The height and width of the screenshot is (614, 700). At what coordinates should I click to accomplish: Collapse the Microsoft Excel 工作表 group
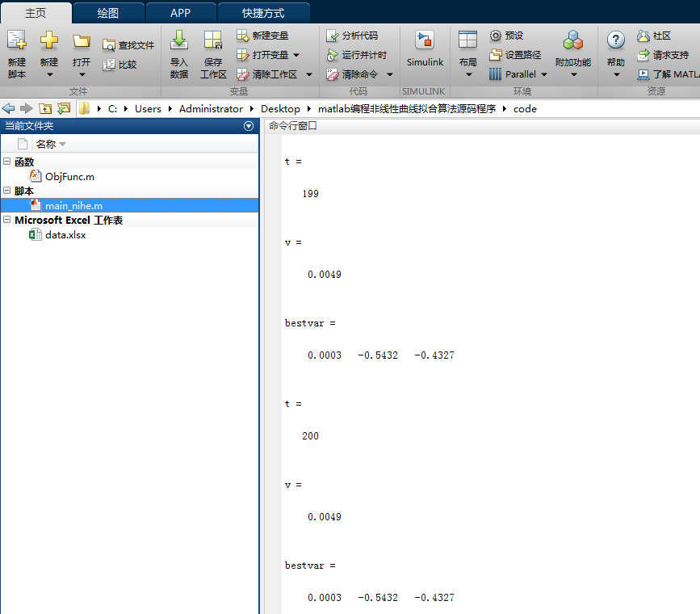(x=6, y=220)
